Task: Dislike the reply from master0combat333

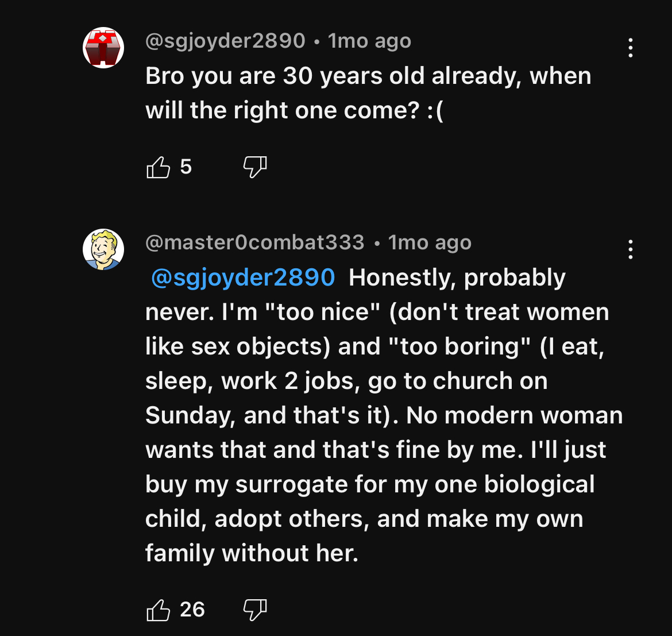Action: click(x=255, y=610)
